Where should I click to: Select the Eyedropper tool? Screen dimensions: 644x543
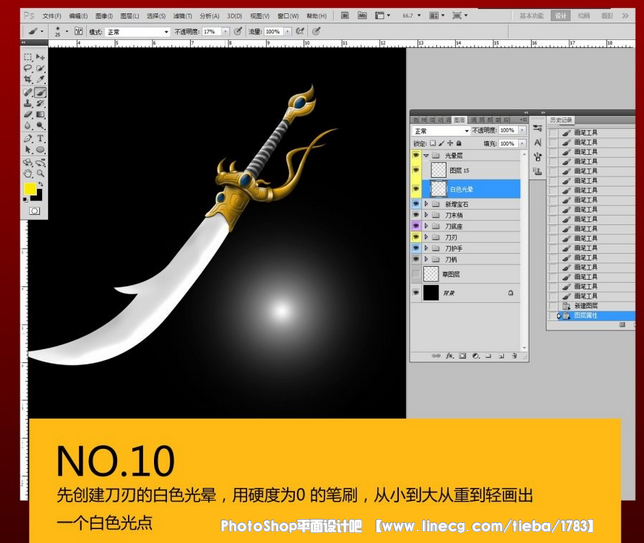(x=40, y=79)
